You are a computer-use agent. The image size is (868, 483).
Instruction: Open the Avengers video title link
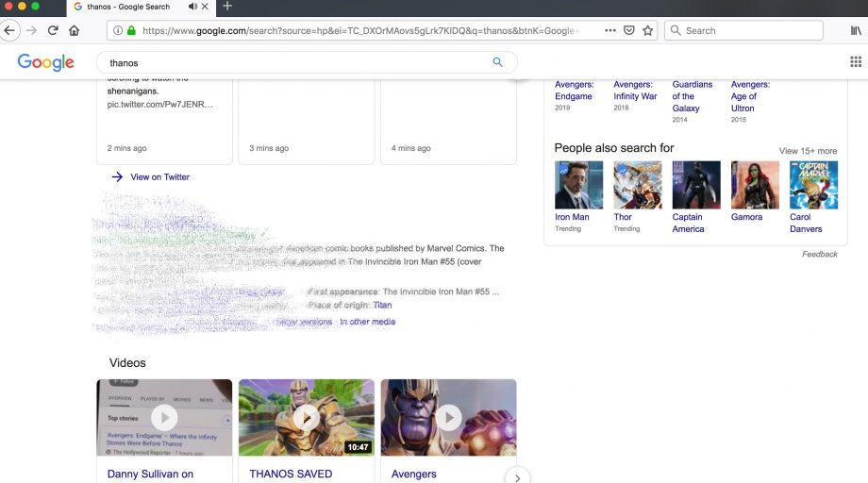(413, 475)
